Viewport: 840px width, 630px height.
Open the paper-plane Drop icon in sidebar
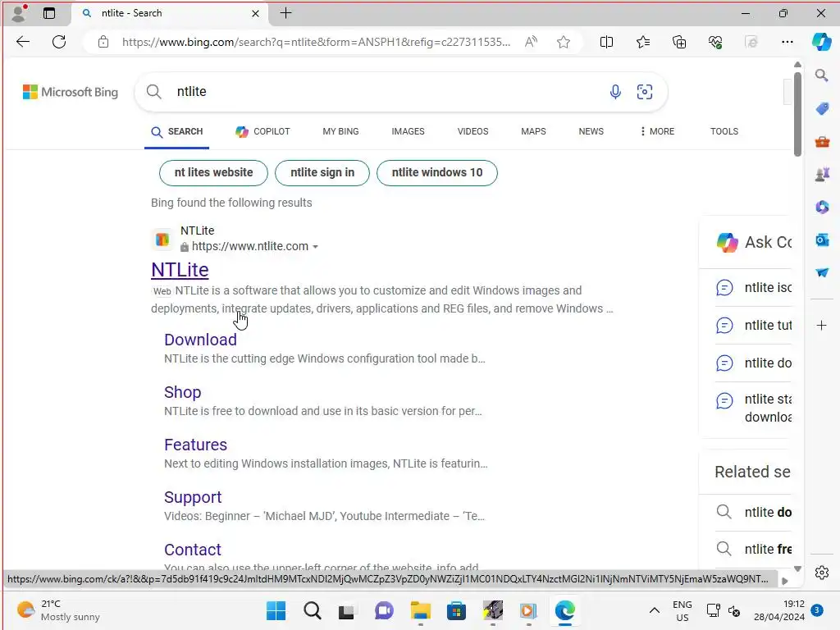coord(822,272)
